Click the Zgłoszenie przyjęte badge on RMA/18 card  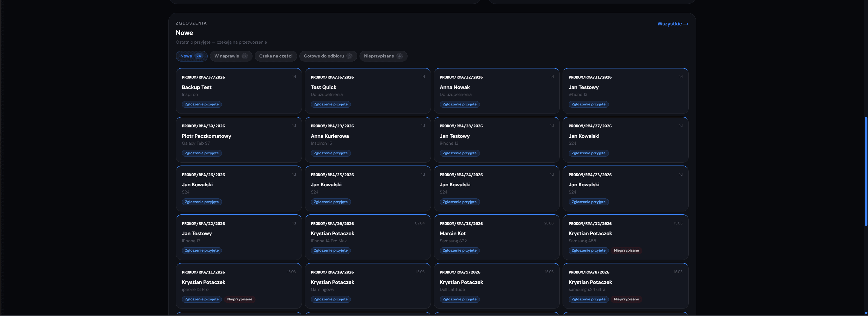pos(460,251)
